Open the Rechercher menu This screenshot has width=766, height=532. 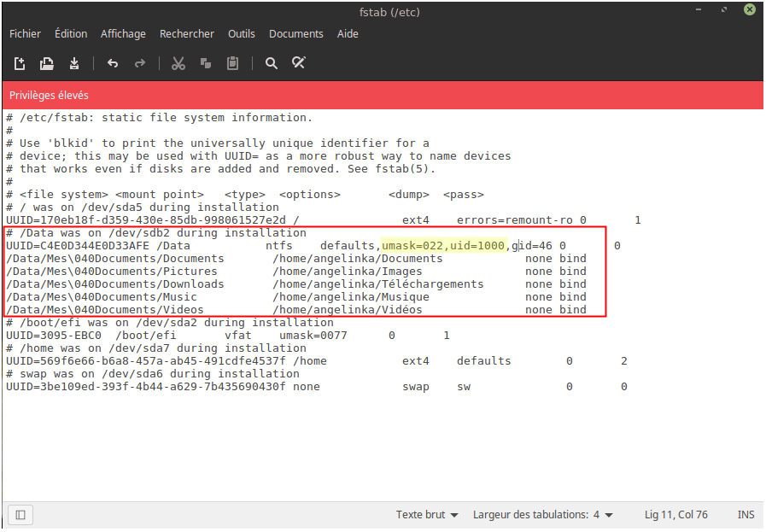187,33
